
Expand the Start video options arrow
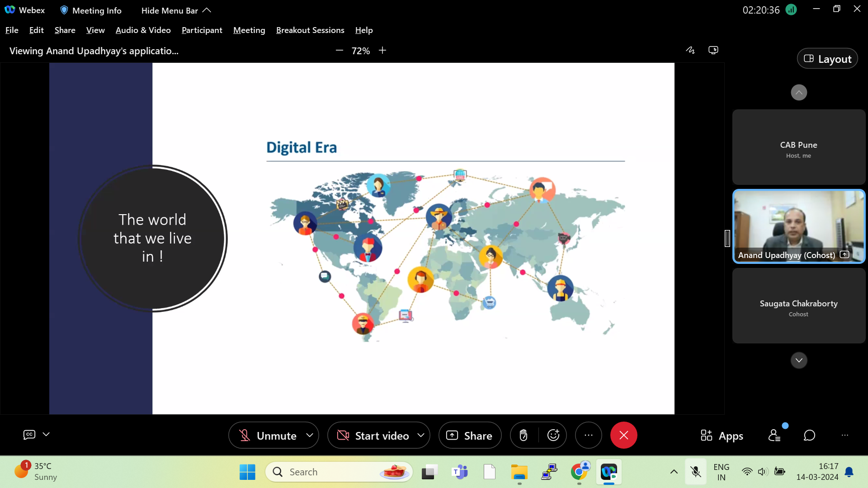pyautogui.click(x=421, y=435)
